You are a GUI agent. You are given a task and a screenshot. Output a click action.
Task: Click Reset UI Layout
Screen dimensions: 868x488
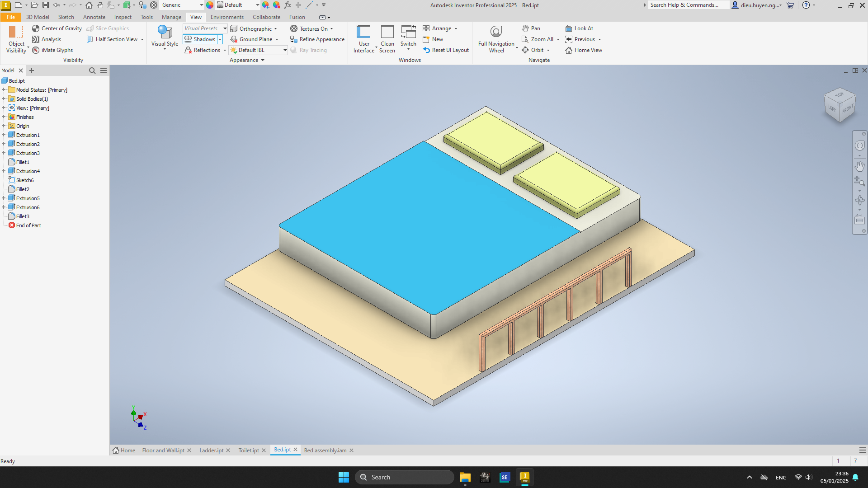(446, 50)
